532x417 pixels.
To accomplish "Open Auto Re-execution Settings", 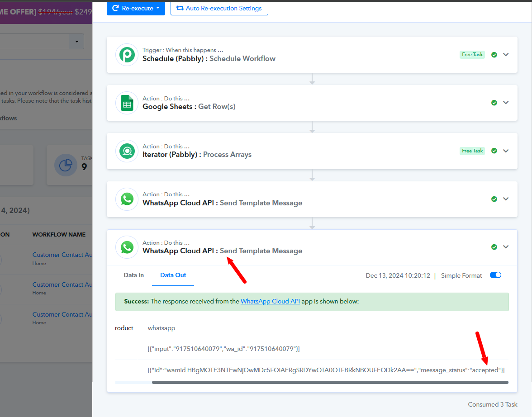I will (x=219, y=8).
